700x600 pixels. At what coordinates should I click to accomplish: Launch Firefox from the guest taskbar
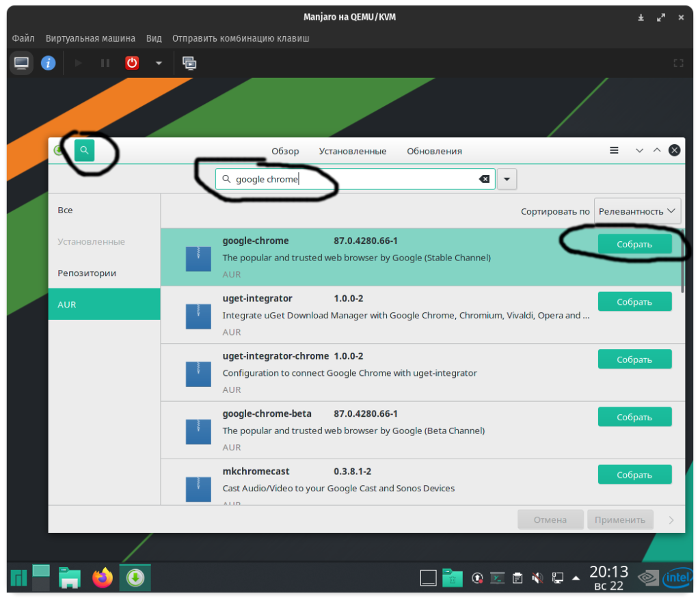tap(103, 578)
